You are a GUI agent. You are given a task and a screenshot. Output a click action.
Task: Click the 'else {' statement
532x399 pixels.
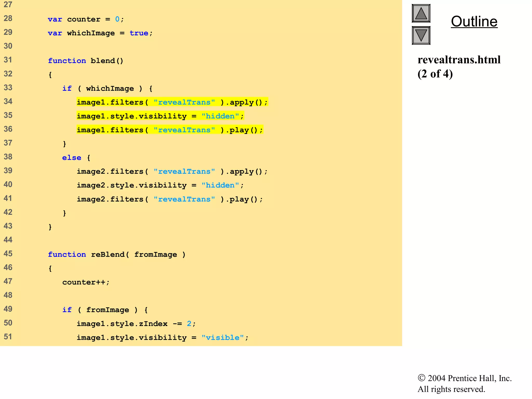click(76, 158)
